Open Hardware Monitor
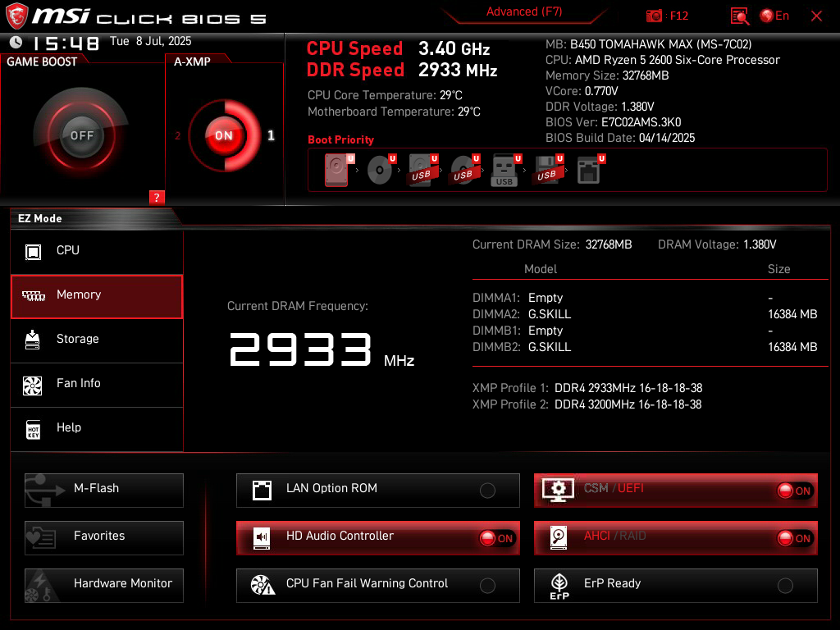Viewport: 840px width, 630px height. pyautogui.click(x=104, y=586)
